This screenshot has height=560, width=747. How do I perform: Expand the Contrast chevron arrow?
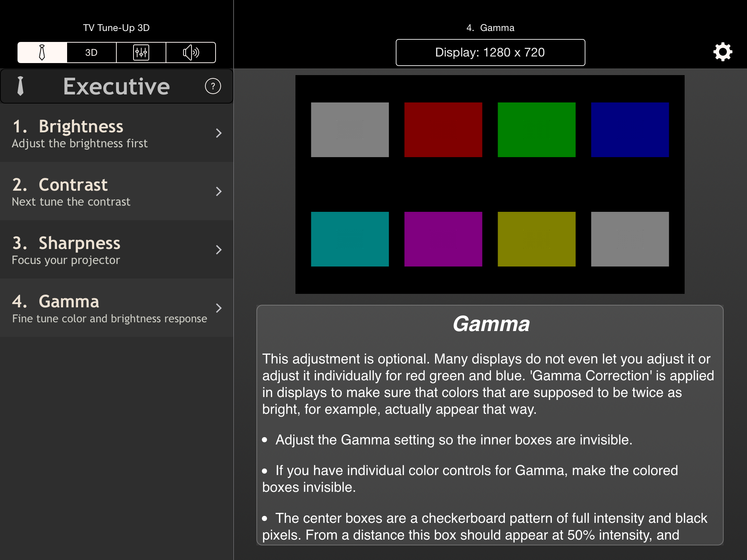pyautogui.click(x=218, y=191)
